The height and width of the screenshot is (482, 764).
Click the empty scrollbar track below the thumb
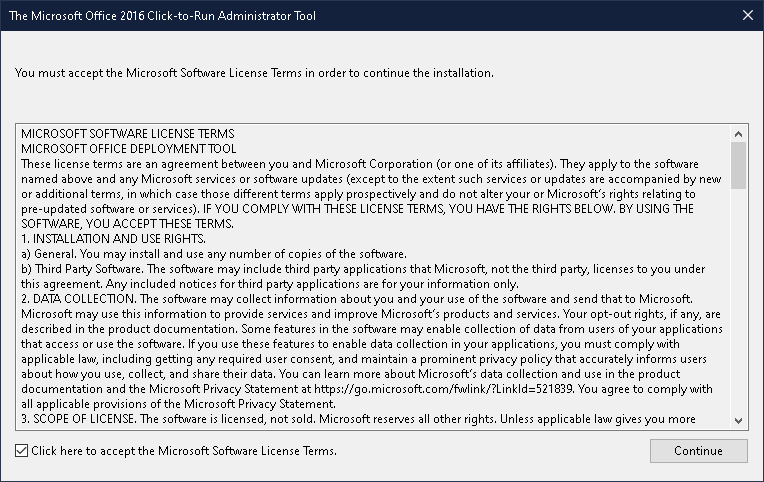coord(739,300)
